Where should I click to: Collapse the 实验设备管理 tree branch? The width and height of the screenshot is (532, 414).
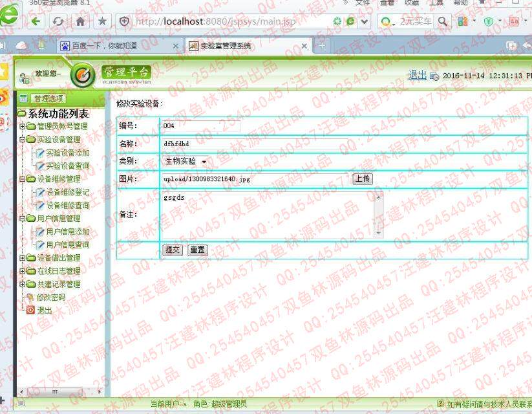click(x=21, y=140)
